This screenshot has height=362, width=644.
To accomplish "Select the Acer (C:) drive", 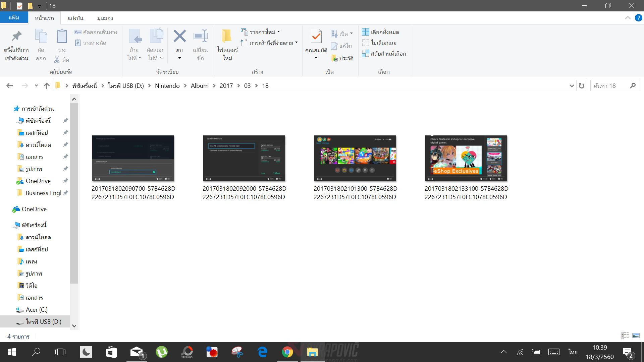I will point(32,310).
